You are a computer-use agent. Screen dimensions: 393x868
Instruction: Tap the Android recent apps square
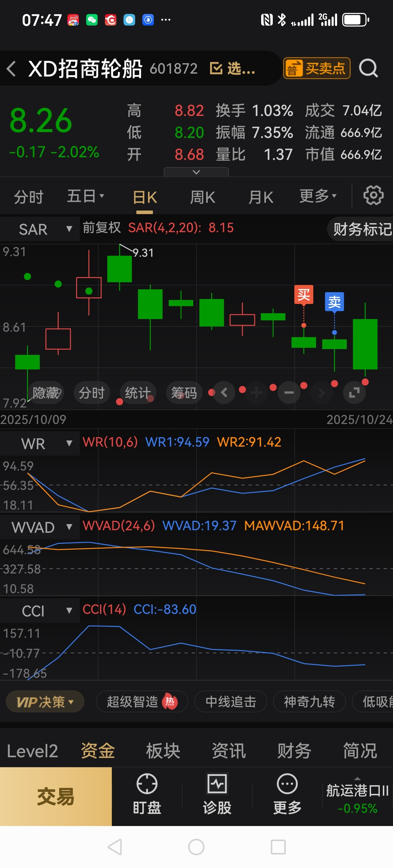pos(278,847)
